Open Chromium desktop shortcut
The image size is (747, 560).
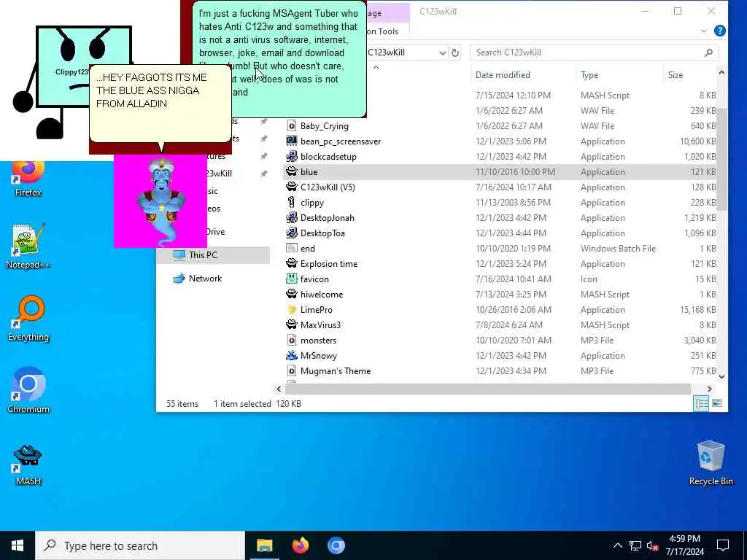tap(28, 391)
